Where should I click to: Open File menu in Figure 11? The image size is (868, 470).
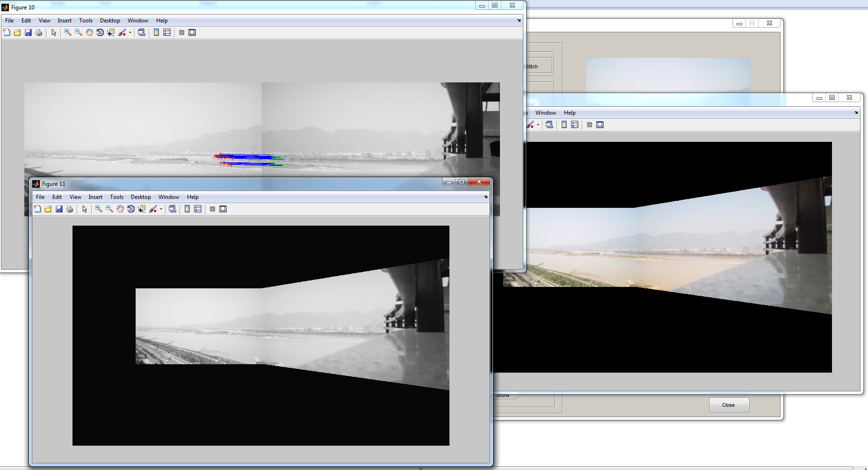[x=40, y=197]
